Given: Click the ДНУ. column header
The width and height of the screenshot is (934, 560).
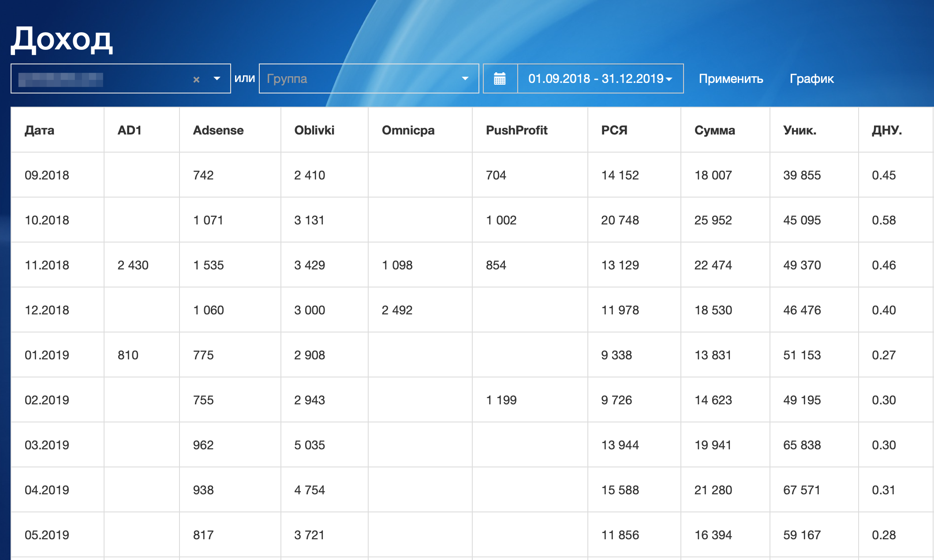Looking at the screenshot, I should (x=886, y=131).
